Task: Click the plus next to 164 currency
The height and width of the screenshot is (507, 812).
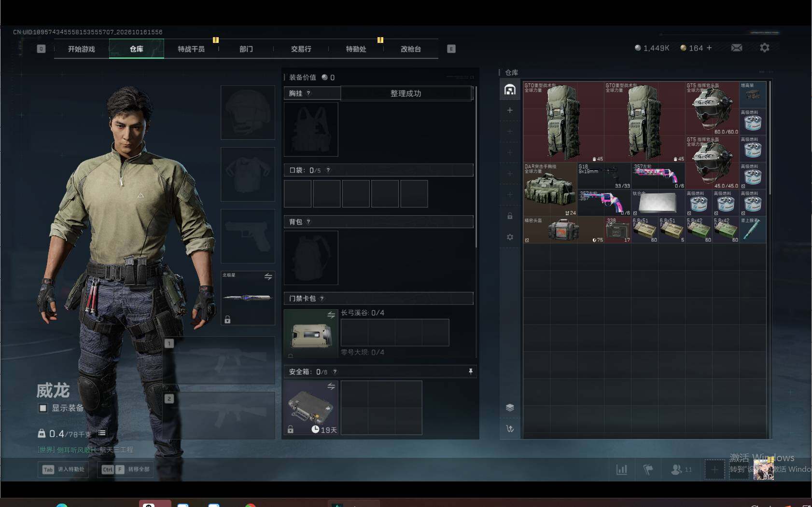Action: 709,48
